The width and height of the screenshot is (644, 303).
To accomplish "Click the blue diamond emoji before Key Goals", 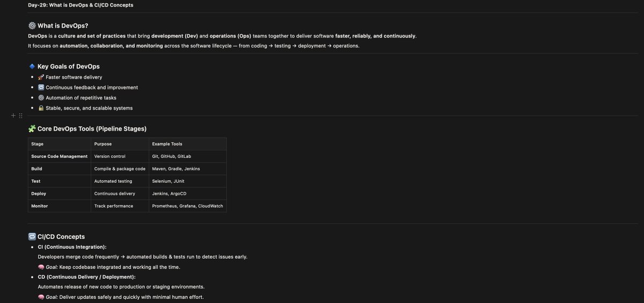I will [32, 67].
